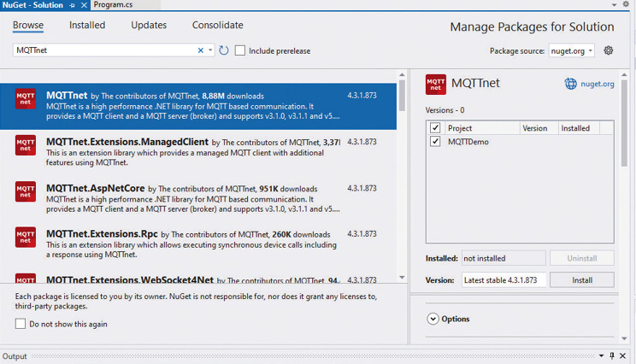Open the Output panel window position menu

pos(601,356)
